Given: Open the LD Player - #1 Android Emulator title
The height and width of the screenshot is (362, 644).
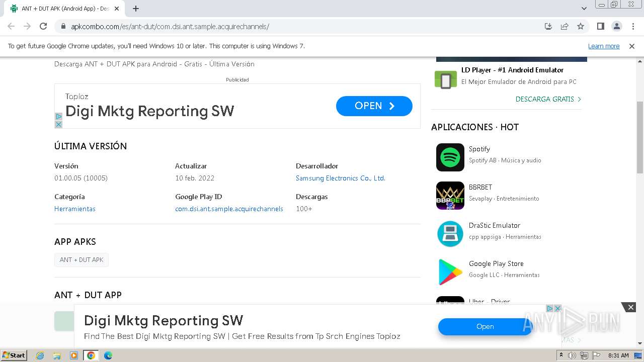Looking at the screenshot, I should 512,70.
